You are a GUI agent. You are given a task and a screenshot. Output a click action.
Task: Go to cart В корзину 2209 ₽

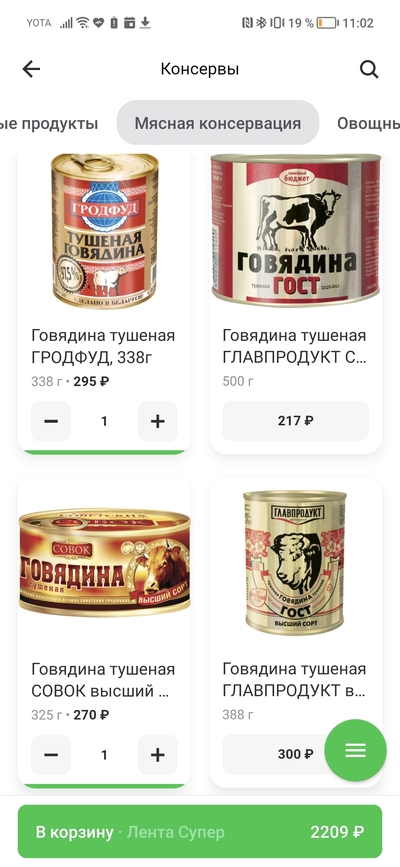(200, 832)
